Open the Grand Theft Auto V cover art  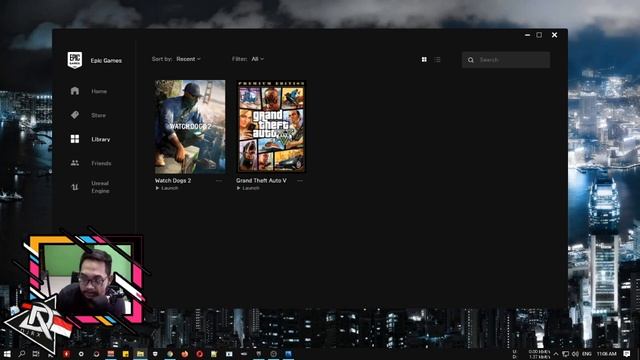click(x=271, y=127)
